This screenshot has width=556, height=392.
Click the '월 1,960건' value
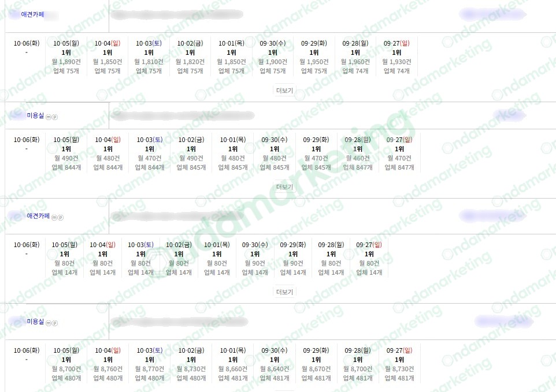pyautogui.click(x=355, y=62)
